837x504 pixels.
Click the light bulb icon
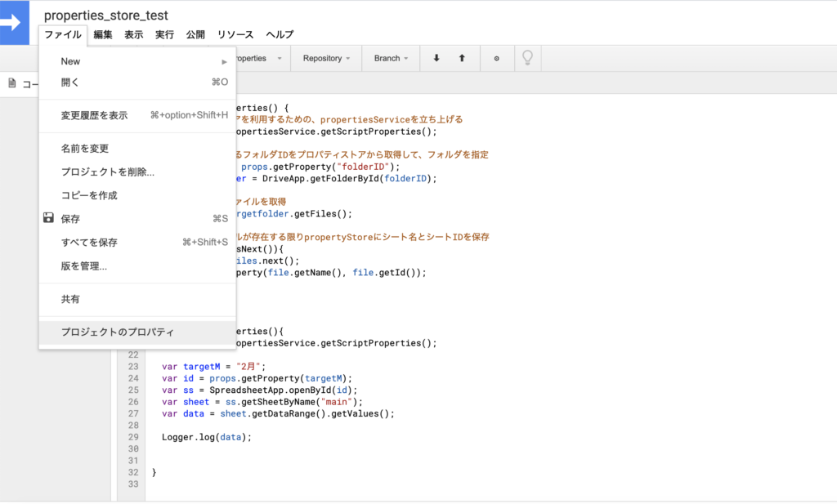(x=527, y=58)
